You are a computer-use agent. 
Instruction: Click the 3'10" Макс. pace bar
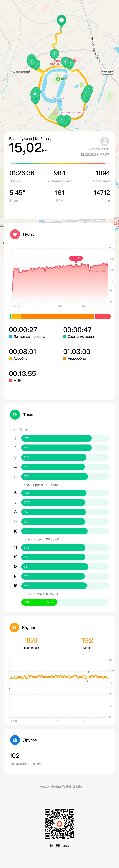tap(39, 602)
